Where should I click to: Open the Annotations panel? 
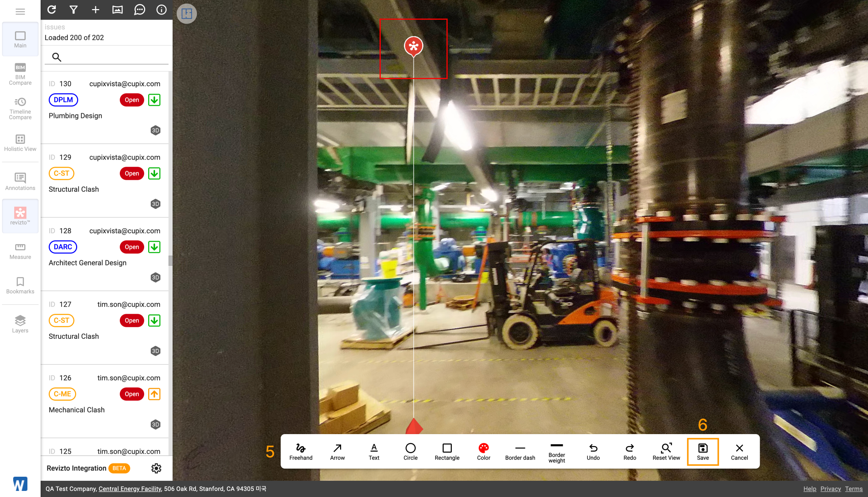[20, 182]
